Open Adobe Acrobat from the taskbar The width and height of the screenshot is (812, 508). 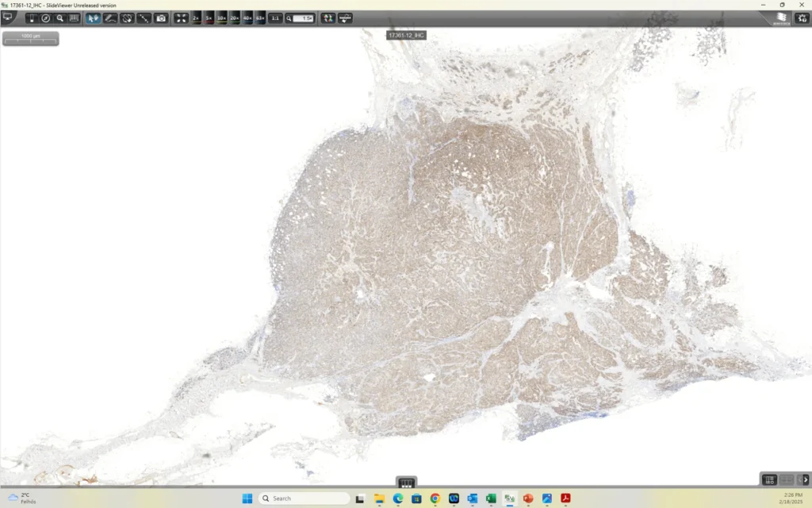[x=565, y=498]
